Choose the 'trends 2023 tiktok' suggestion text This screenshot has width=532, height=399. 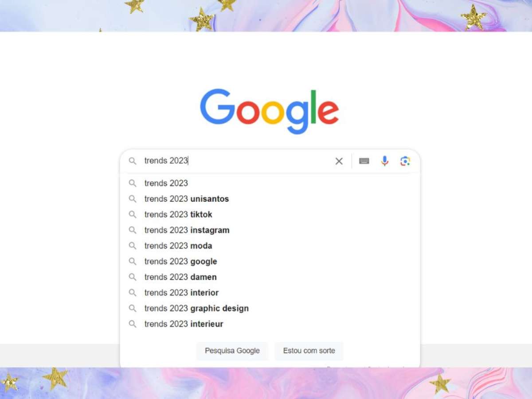(x=178, y=215)
